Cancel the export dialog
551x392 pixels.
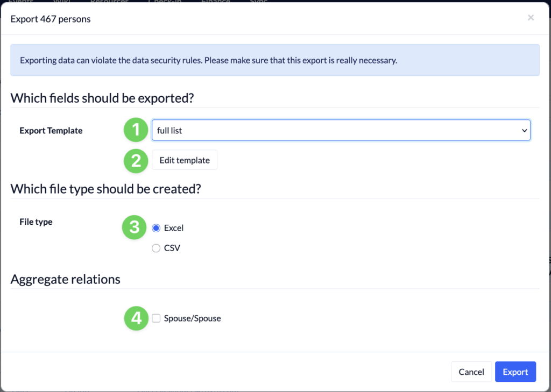click(x=471, y=372)
